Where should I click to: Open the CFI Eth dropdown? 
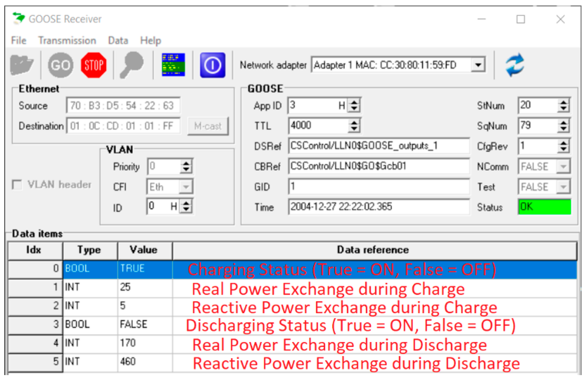click(186, 187)
